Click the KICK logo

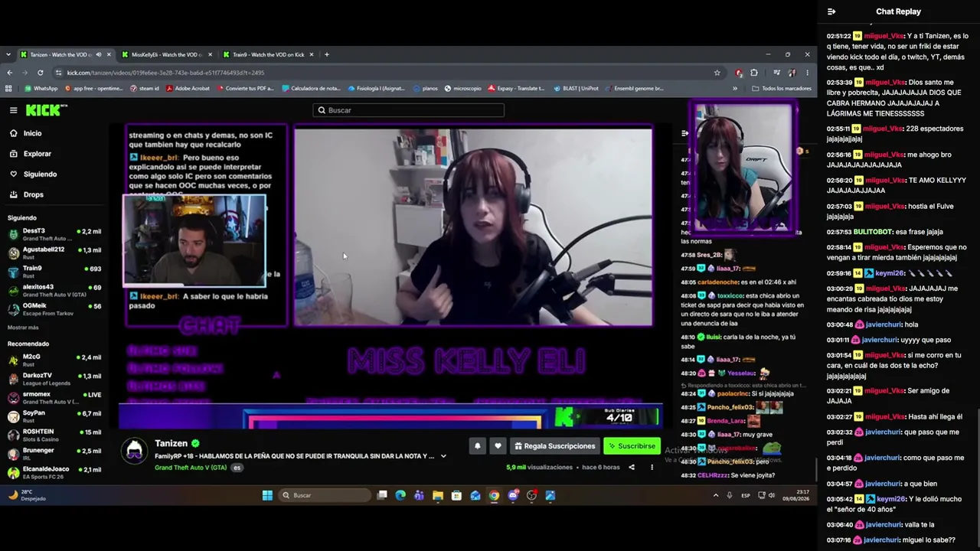[x=47, y=110]
